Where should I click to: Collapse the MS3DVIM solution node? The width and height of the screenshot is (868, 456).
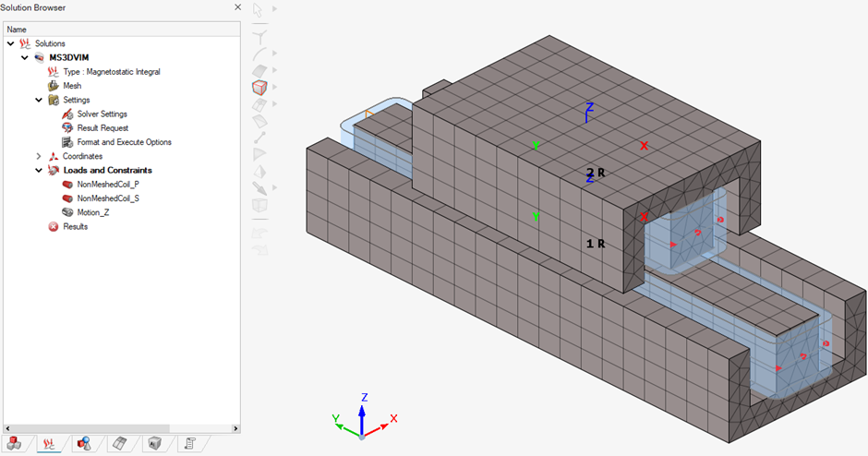(25, 57)
